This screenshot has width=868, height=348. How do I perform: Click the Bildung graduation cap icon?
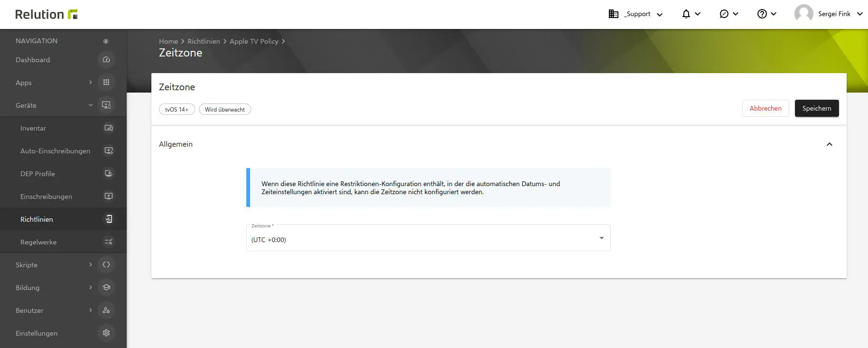pos(106,288)
